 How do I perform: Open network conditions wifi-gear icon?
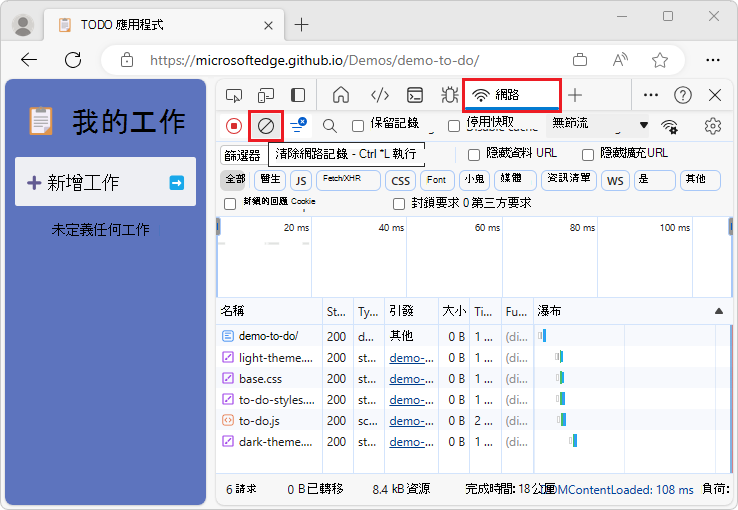tap(669, 126)
